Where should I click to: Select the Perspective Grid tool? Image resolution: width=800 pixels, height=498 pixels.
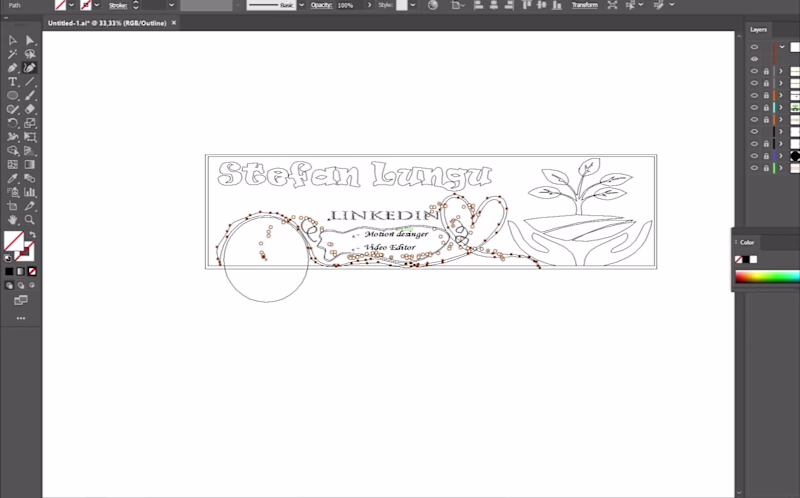[x=30, y=151]
